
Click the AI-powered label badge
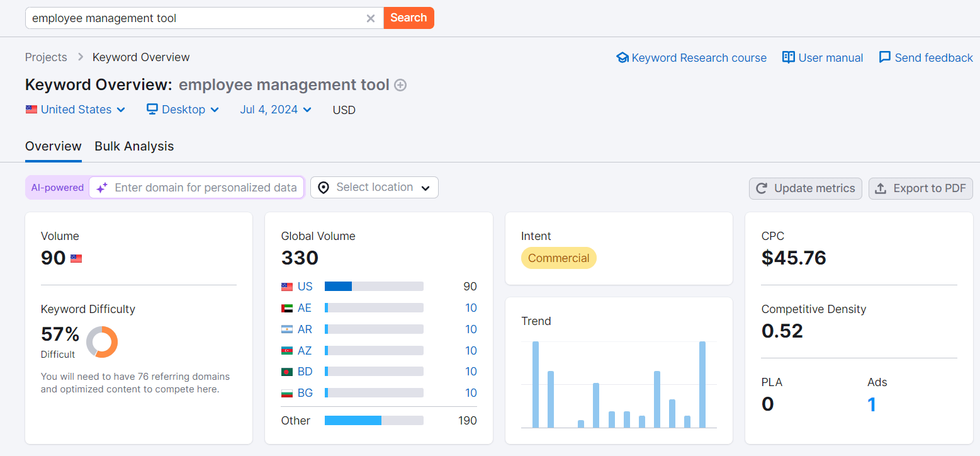[x=57, y=188]
